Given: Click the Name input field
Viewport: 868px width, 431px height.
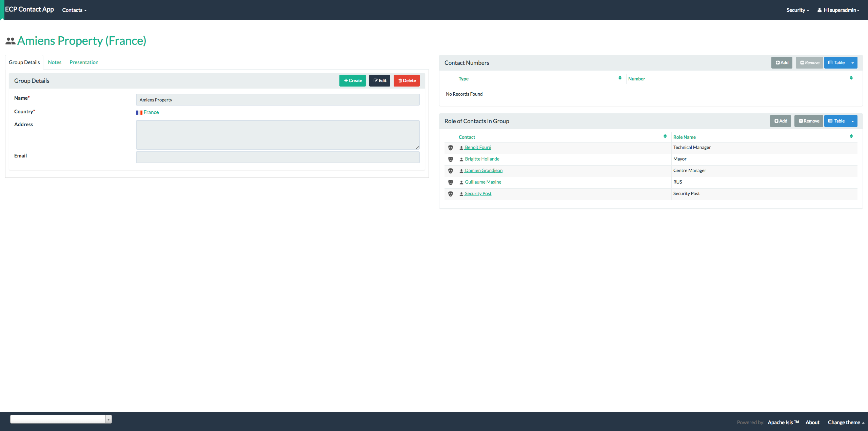Looking at the screenshot, I should pyautogui.click(x=277, y=100).
